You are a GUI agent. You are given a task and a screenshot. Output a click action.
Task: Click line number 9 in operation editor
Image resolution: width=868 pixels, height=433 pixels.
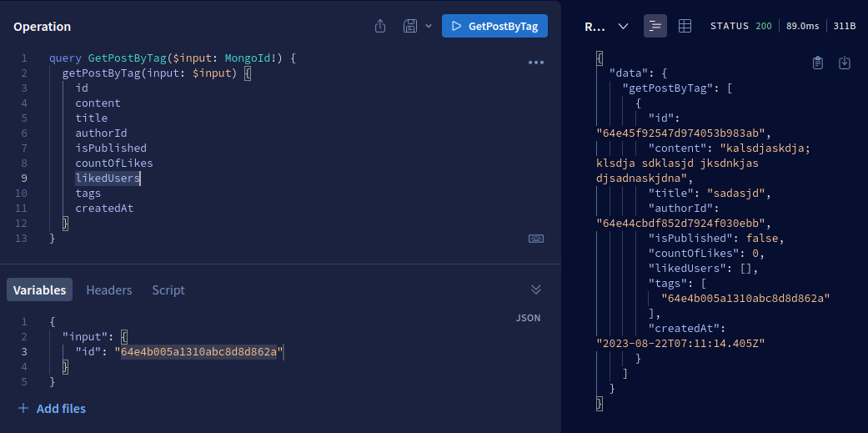tap(24, 179)
